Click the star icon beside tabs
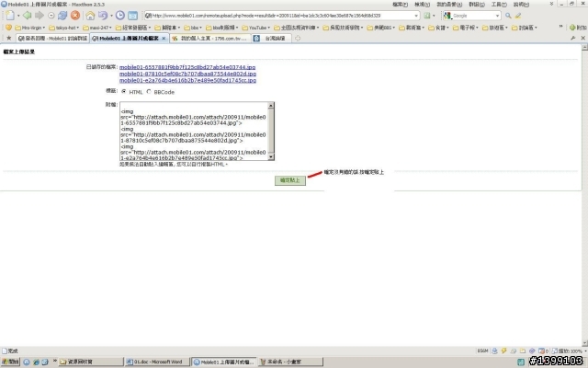This screenshot has width=588, height=368. 8,39
